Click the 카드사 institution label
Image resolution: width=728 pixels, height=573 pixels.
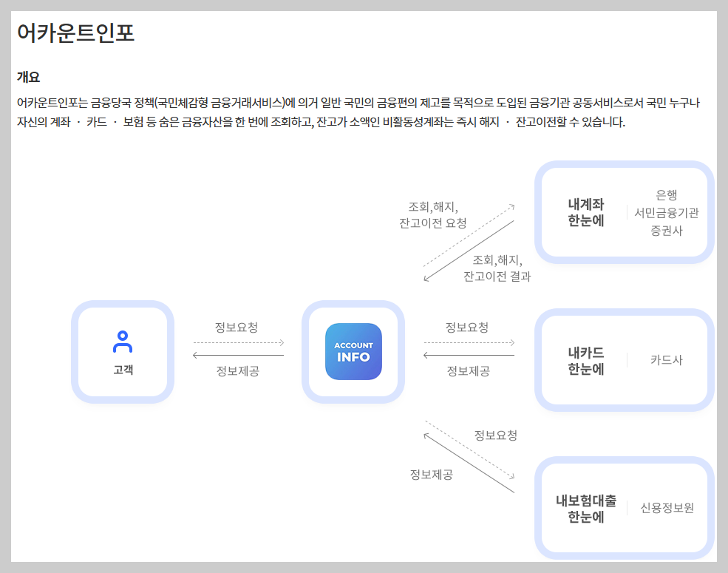[x=667, y=360]
